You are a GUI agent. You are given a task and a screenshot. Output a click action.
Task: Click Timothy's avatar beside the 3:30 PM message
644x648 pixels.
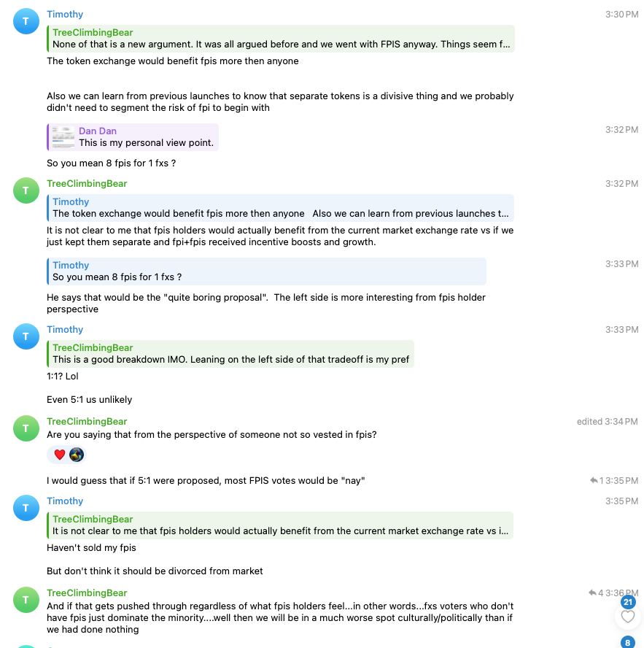pos(26,21)
